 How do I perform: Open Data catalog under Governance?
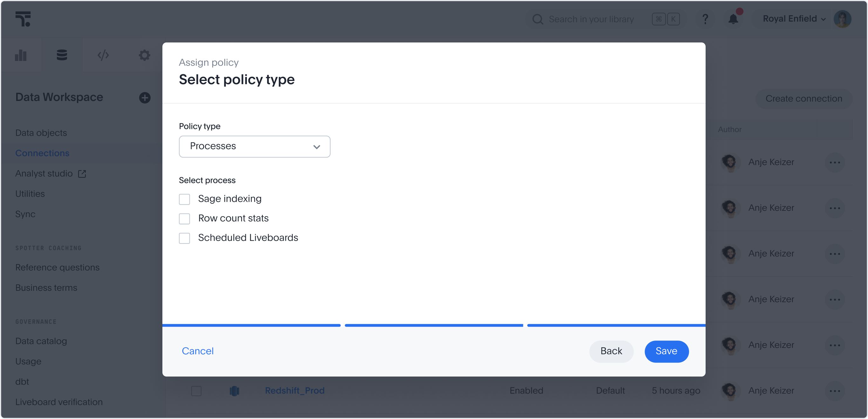pyautogui.click(x=41, y=341)
